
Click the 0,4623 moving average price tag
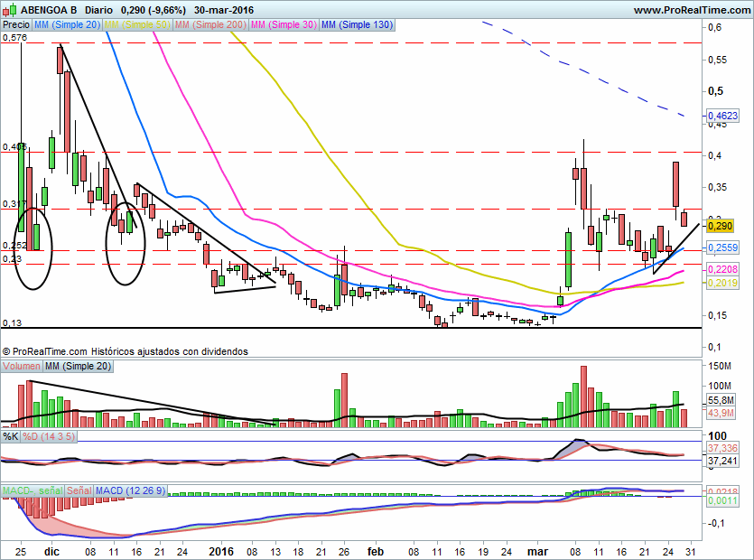tap(722, 116)
